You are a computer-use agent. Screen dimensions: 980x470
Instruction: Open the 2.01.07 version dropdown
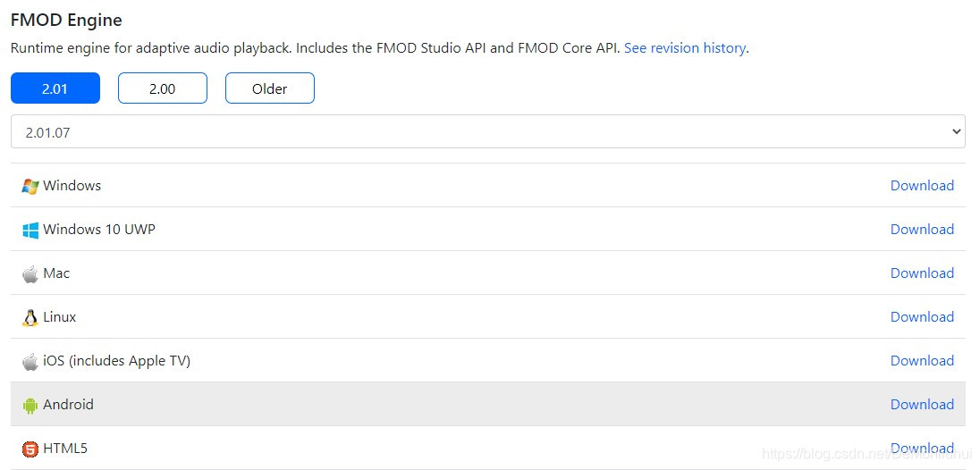coord(488,131)
